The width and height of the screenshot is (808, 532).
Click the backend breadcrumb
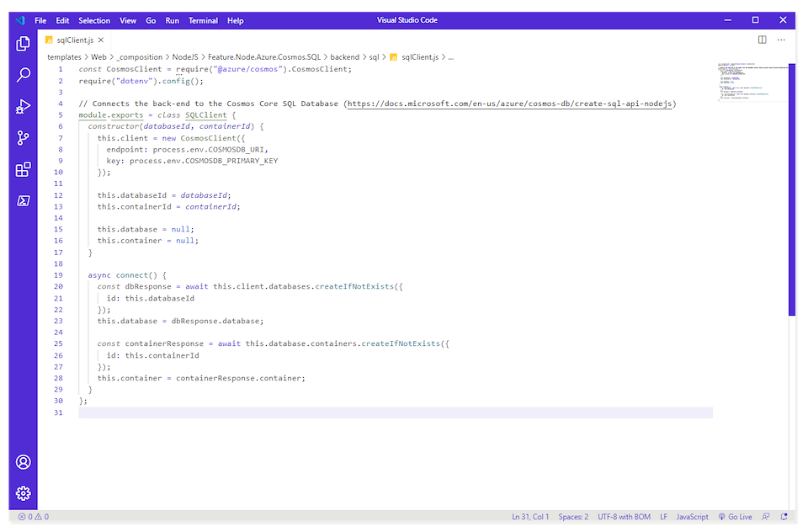[x=345, y=57]
